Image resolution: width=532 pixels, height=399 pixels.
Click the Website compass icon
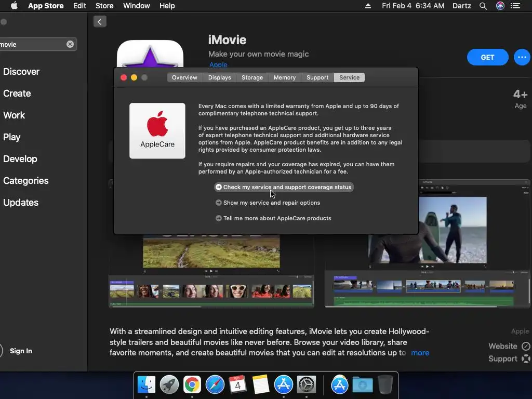pyautogui.click(x=526, y=346)
